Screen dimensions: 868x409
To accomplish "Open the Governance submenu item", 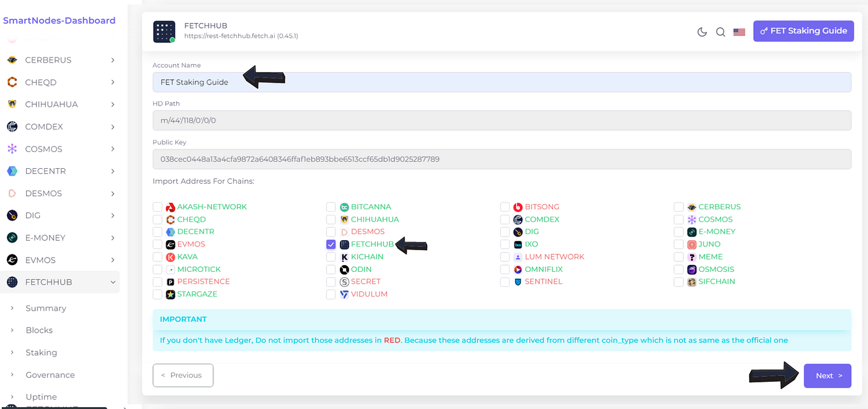I will (x=50, y=375).
